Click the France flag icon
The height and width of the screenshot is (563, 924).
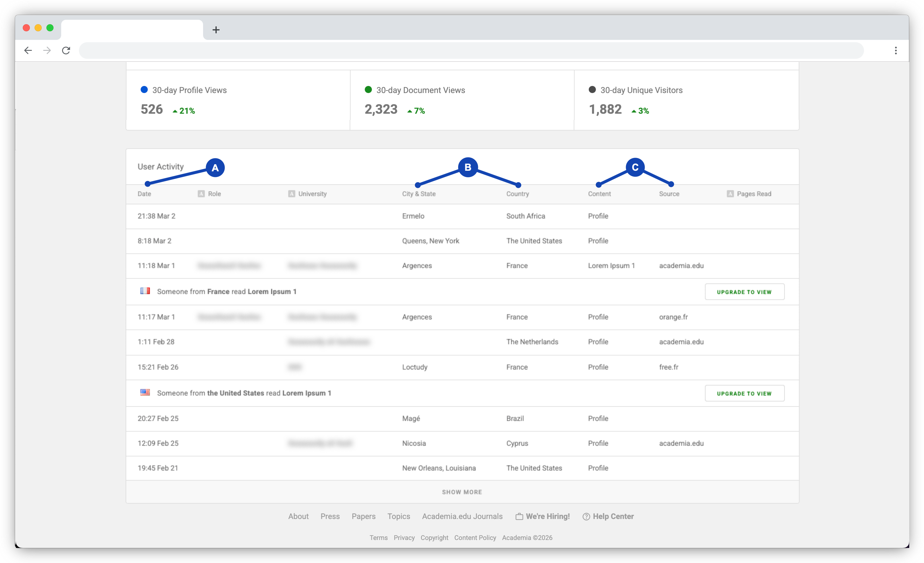145,291
